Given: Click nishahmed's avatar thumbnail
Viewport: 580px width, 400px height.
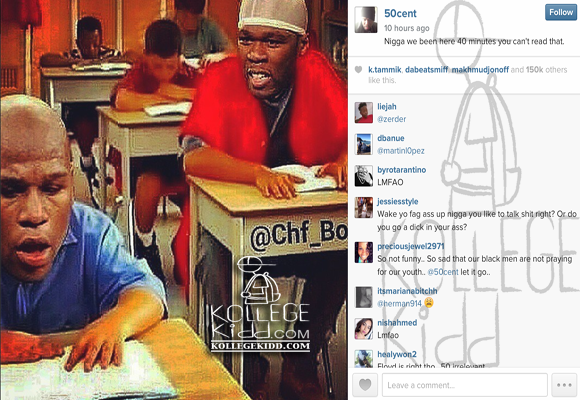Looking at the screenshot, I should pos(364,329).
